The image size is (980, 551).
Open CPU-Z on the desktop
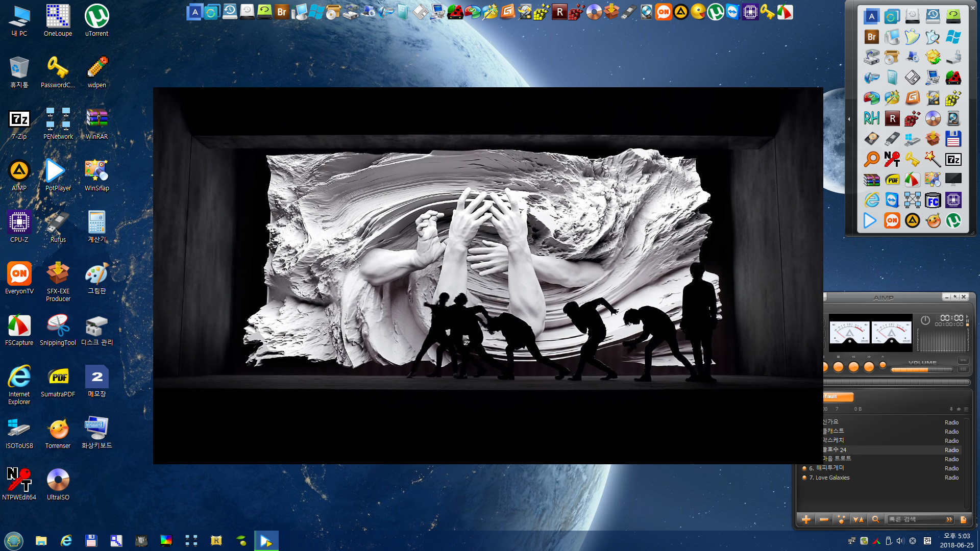(19, 227)
